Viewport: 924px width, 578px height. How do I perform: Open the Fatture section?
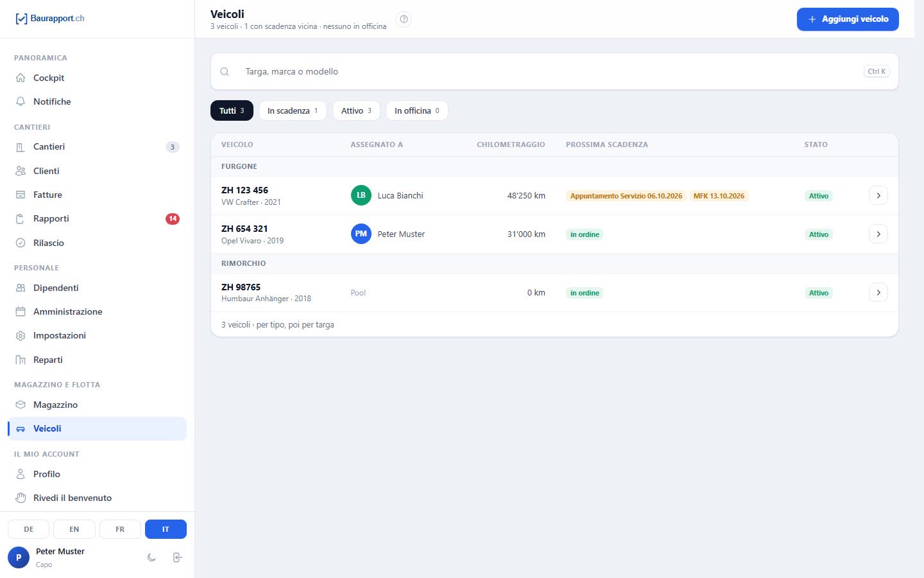click(97, 195)
